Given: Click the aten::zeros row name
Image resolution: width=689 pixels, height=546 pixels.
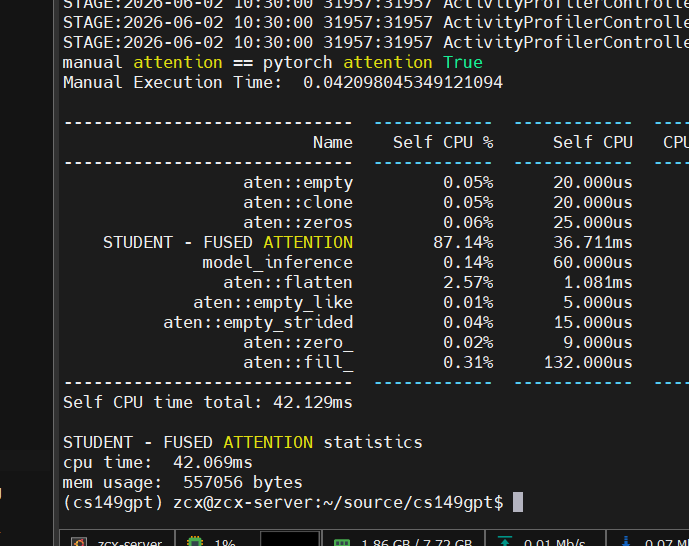Looking at the screenshot, I should (298, 222).
